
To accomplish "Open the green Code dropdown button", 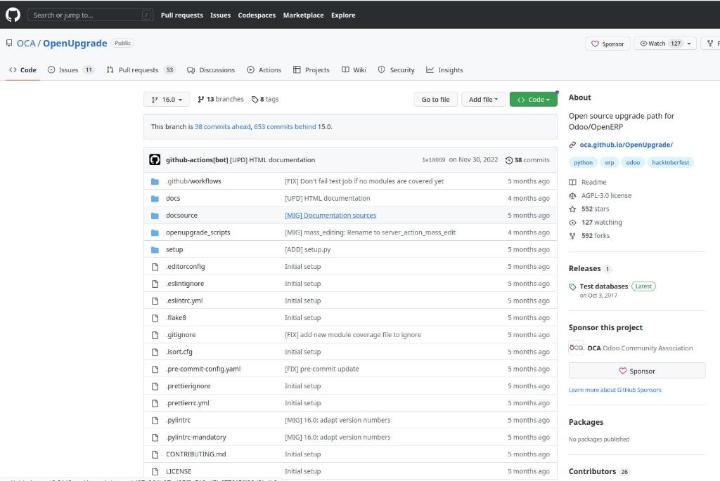I will coord(535,99).
